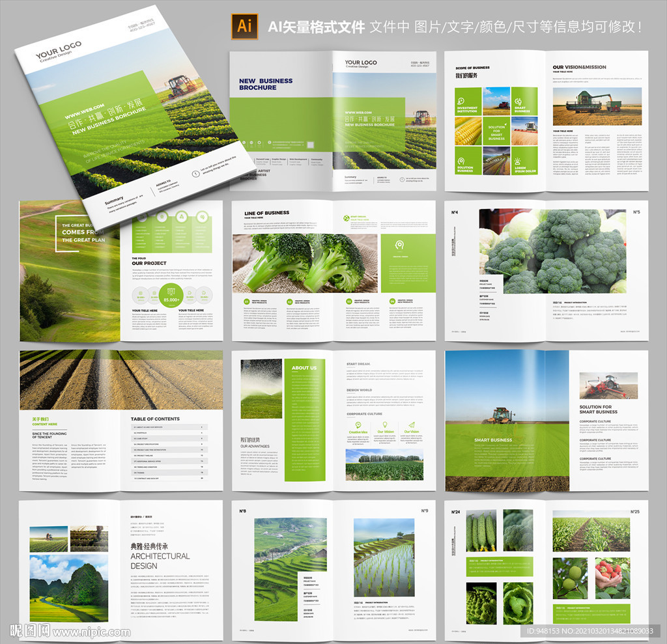Select the karst mountain river photo
Screen dimensions: 667x644
coord(69,588)
